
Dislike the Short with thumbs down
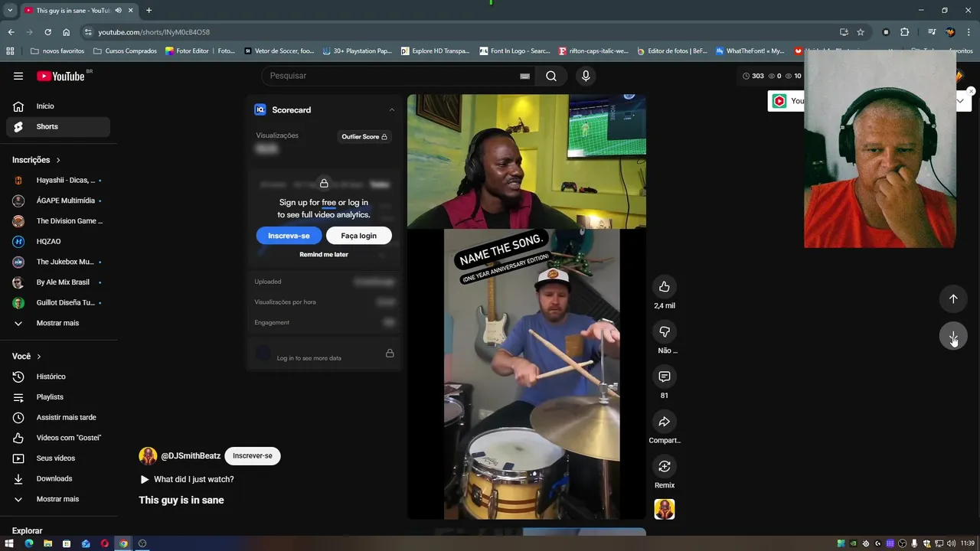[x=664, y=332]
